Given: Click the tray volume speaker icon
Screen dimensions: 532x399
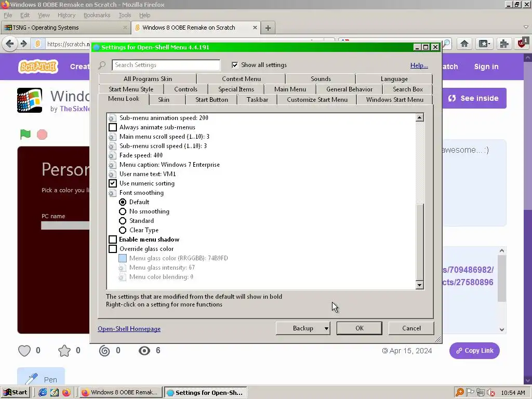Looking at the screenshot, I should (x=490, y=393).
